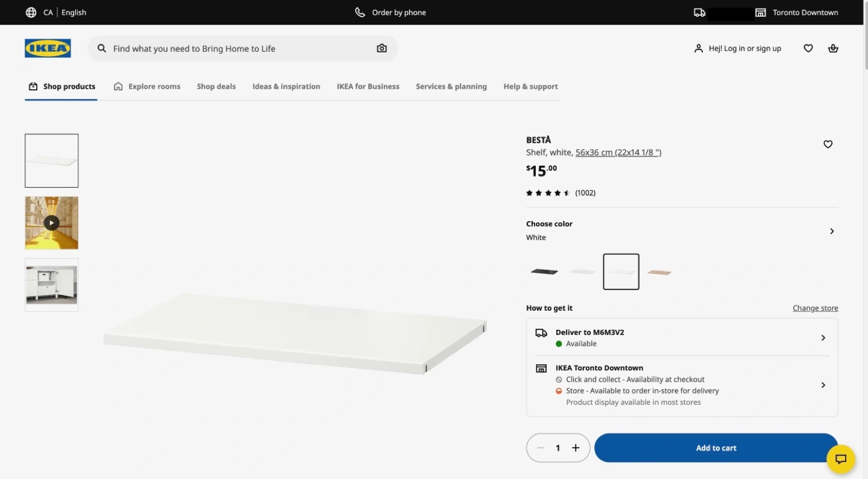Save BESTÅ shelf to favorites
The height and width of the screenshot is (479, 868).
pos(828,144)
